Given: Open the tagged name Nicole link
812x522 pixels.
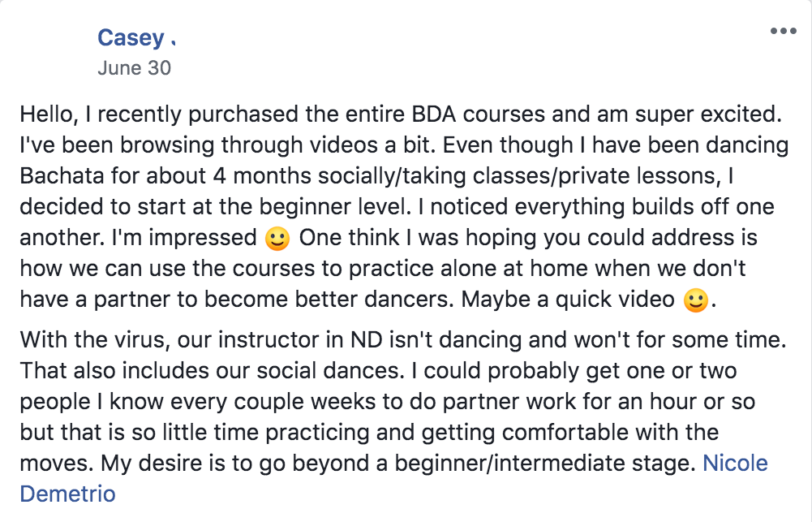Looking at the screenshot, I should click(735, 464).
